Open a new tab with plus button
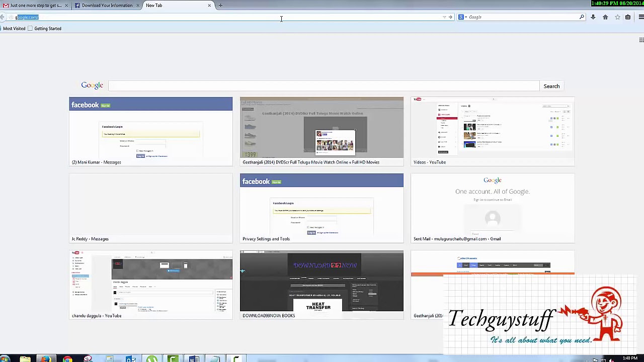Image resolution: width=644 pixels, height=362 pixels. [220, 6]
